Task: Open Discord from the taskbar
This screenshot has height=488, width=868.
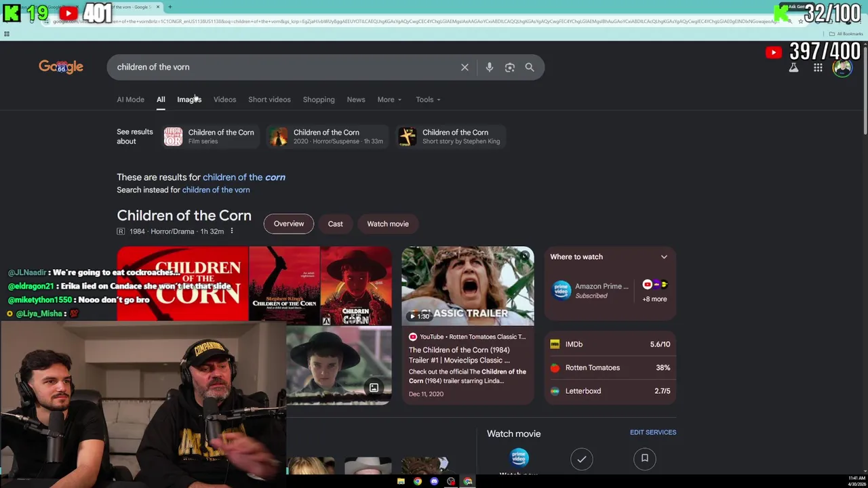Action: (x=434, y=481)
